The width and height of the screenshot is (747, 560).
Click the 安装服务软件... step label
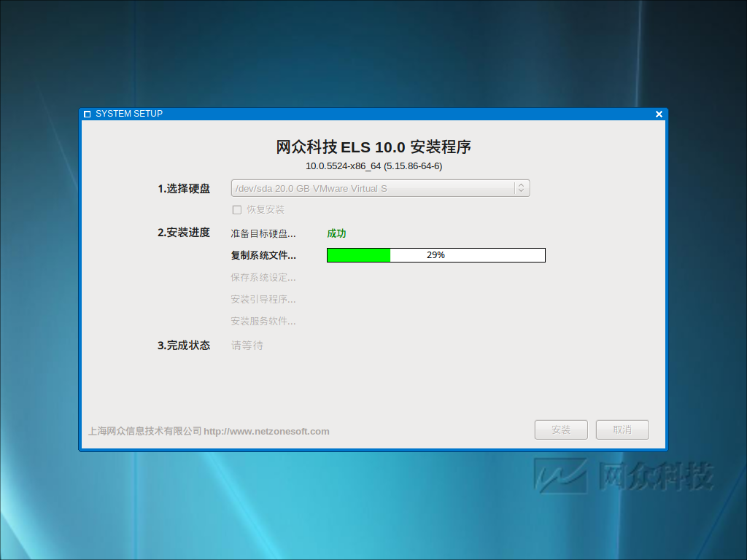pyautogui.click(x=263, y=321)
